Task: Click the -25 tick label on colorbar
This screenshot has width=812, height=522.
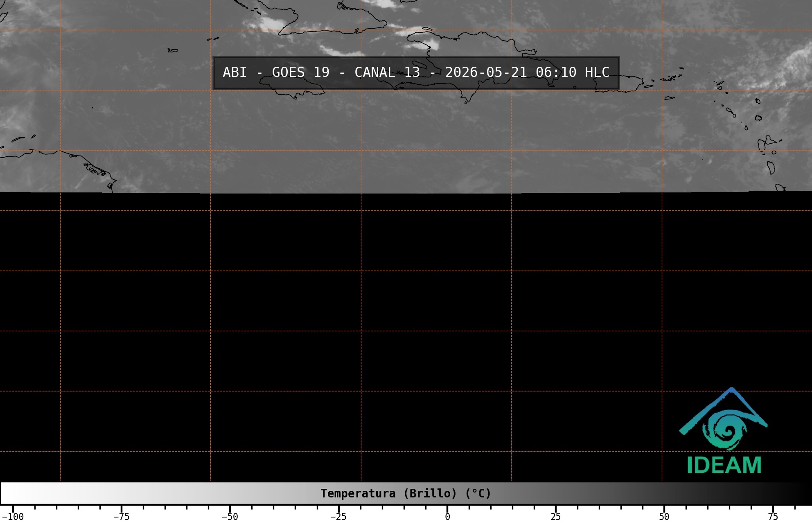Action: pos(338,517)
